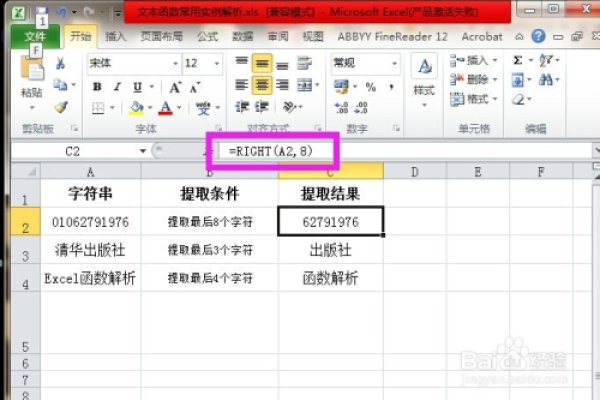This screenshot has height=400, width=600.
Task: Open 字体 group dialog launcher
Action: [218, 128]
